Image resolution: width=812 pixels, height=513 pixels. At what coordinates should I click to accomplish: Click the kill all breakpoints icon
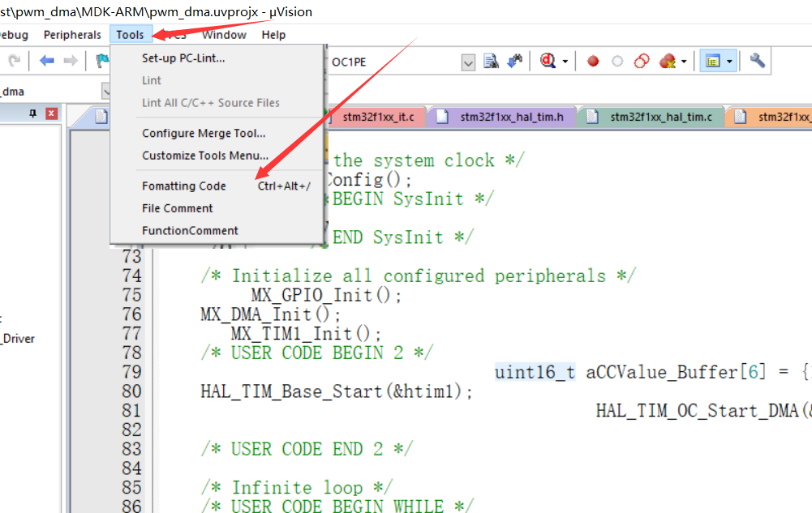[668, 61]
